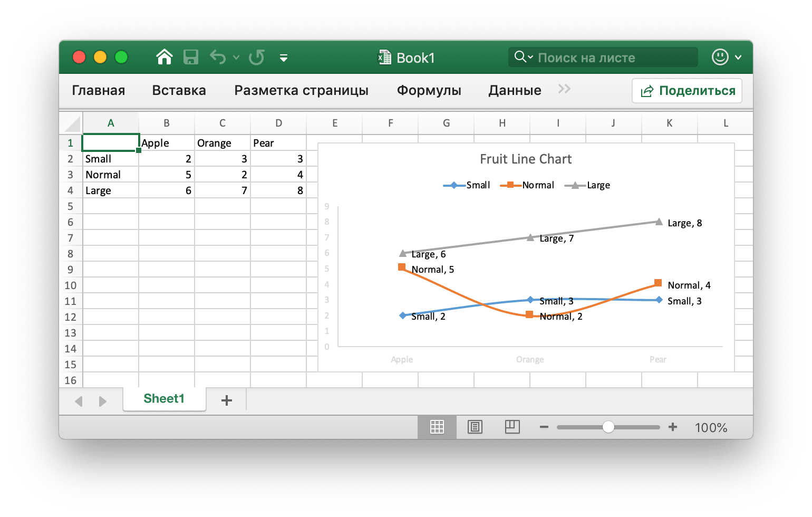Screen dimensions: 812x517
Task: Click the cell with value 8 in the Large row
Action: (x=278, y=190)
